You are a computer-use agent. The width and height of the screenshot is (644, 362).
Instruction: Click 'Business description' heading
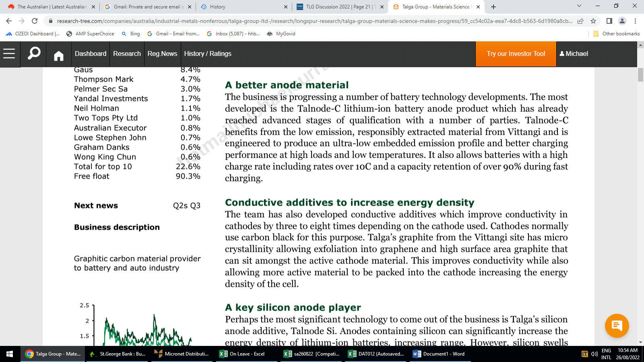coord(117,227)
